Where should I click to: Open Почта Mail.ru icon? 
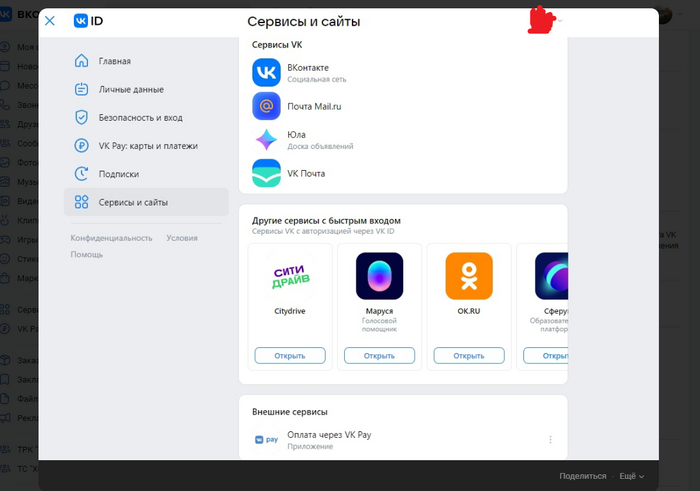coord(266,106)
